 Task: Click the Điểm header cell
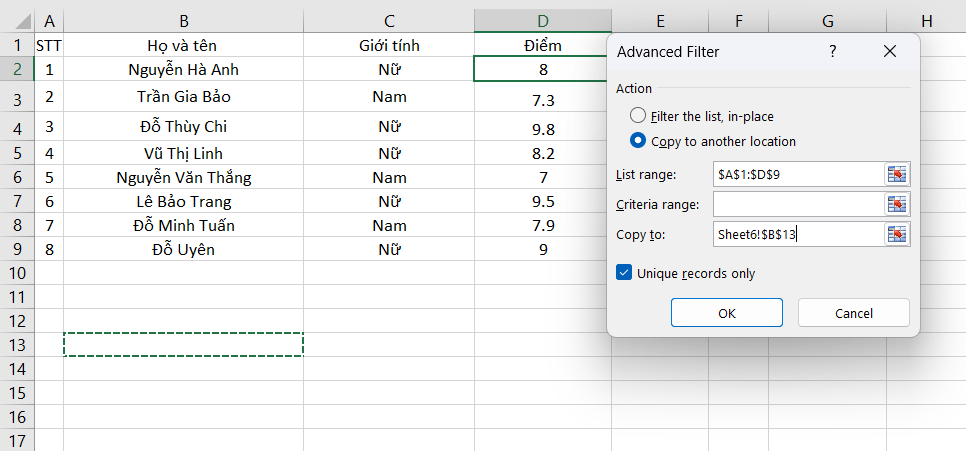[x=542, y=45]
